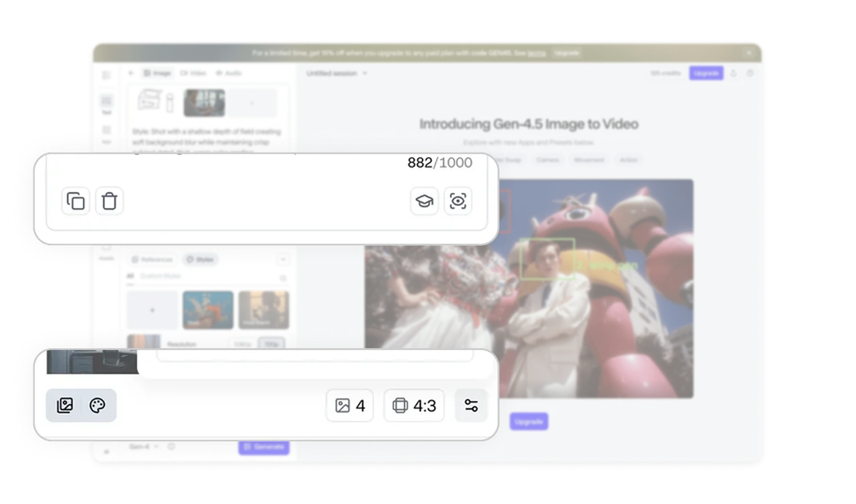Image resolution: width=856 pixels, height=504 pixels.
Task: Open the image count "4" selector
Action: [x=350, y=406]
